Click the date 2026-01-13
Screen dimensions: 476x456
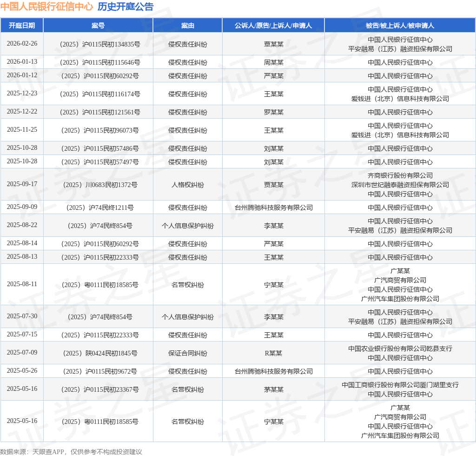pyautogui.click(x=22, y=62)
